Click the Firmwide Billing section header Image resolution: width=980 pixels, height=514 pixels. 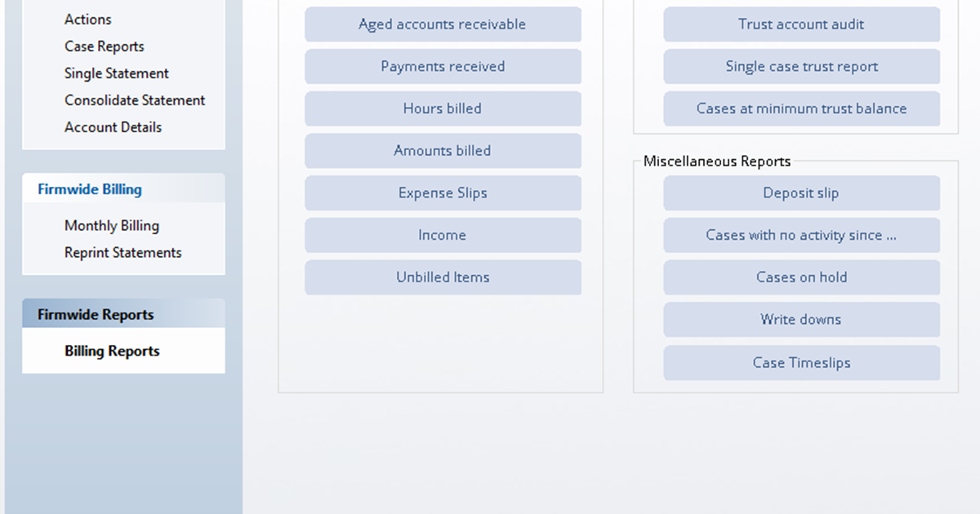90,189
